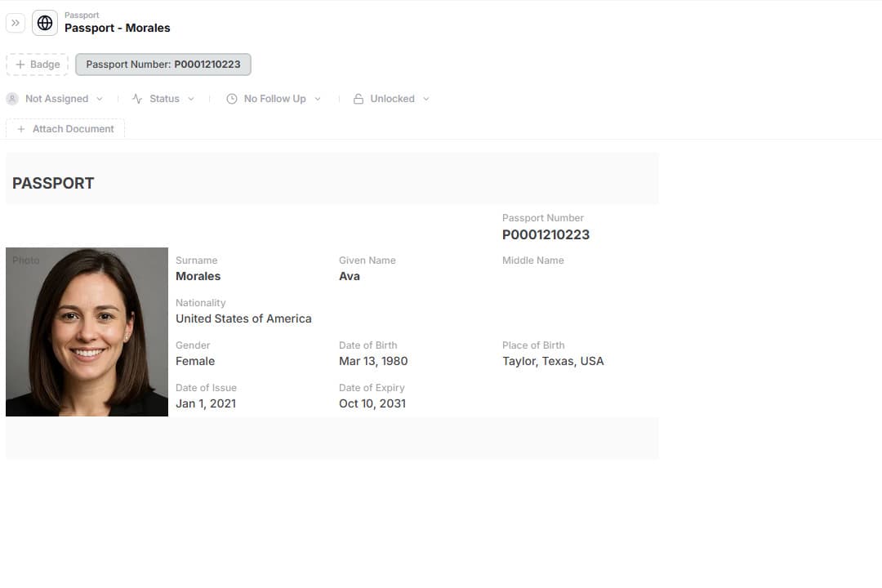Screen dimensions: 882x588
Task: Click the plus icon in Attach Document
Action: (20, 129)
